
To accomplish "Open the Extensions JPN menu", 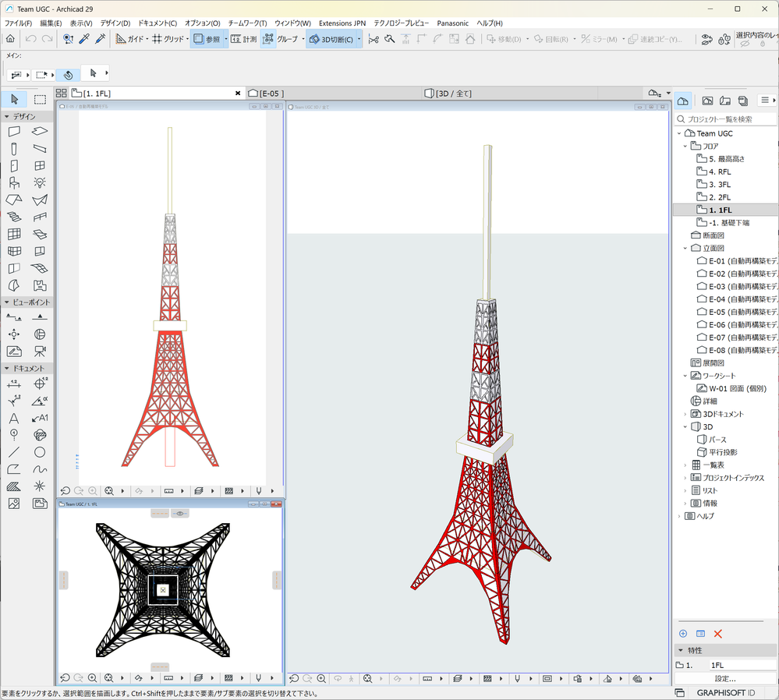I will (342, 23).
